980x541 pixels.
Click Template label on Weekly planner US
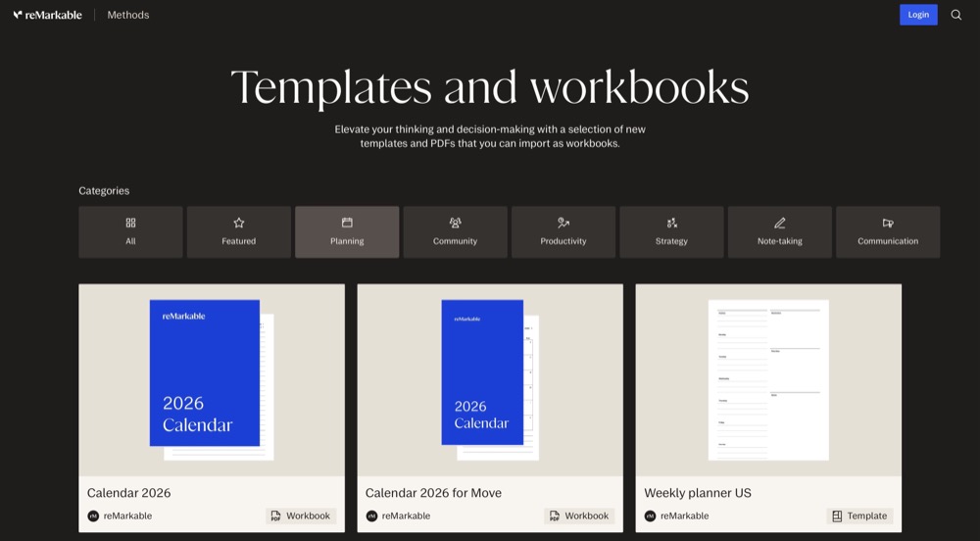tap(867, 516)
